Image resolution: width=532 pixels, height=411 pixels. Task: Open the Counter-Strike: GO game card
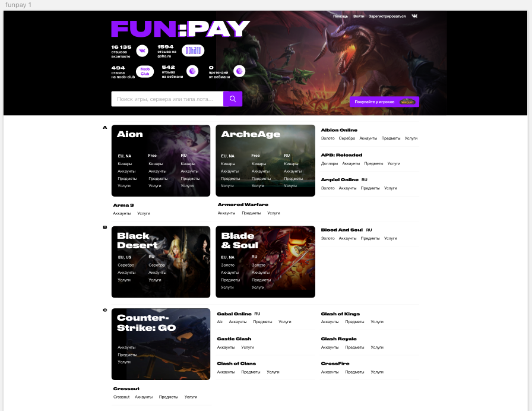pos(161,344)
